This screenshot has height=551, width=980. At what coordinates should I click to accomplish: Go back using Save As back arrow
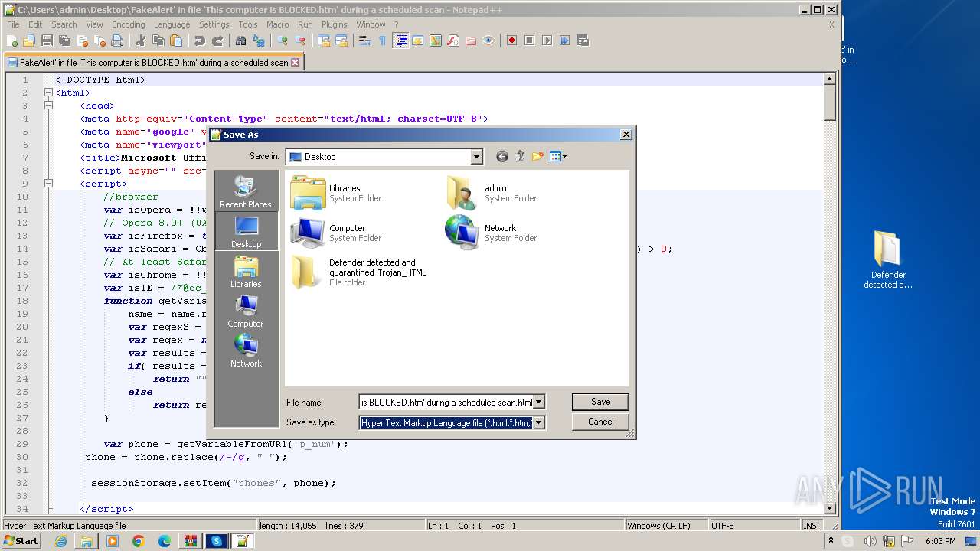click(502, 156)
